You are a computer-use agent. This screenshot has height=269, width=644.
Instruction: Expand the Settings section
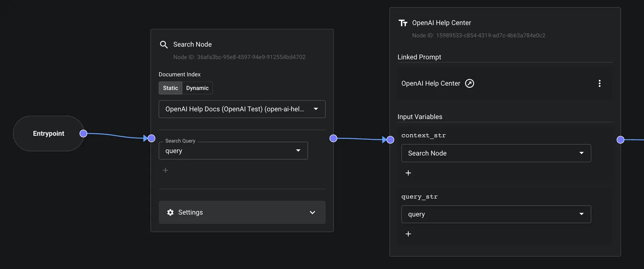pos(242,212)
